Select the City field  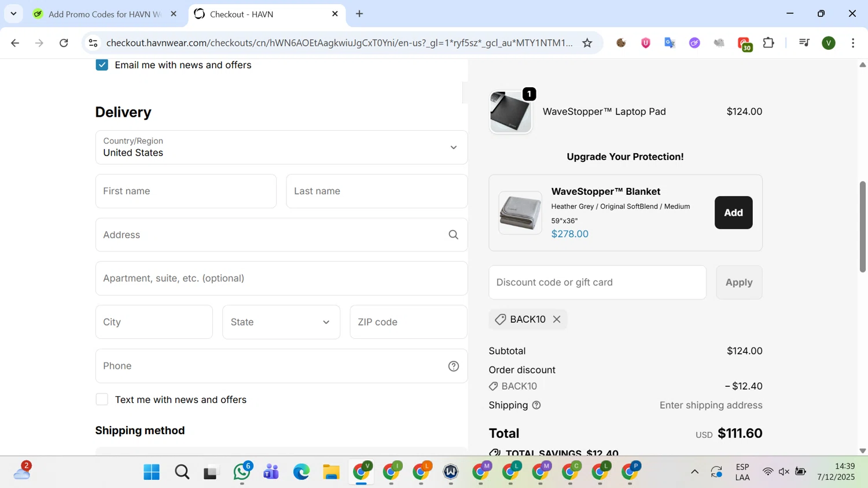(x=154, y=322)
